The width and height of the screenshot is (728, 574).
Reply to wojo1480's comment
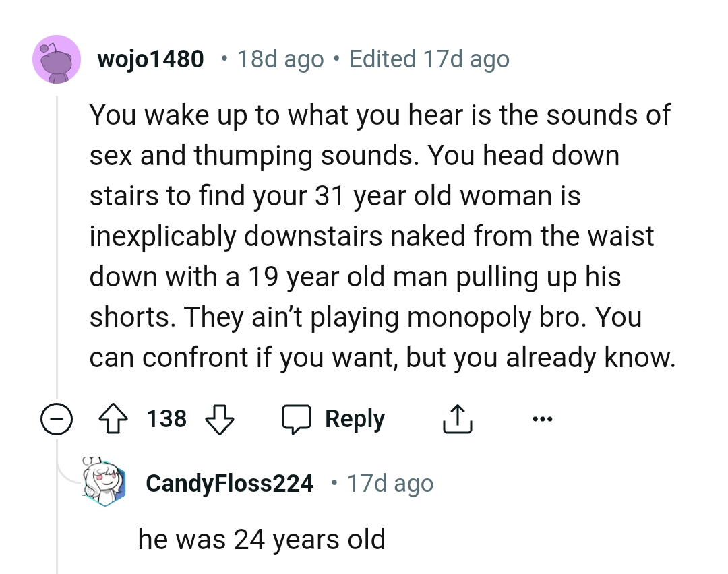355,419
